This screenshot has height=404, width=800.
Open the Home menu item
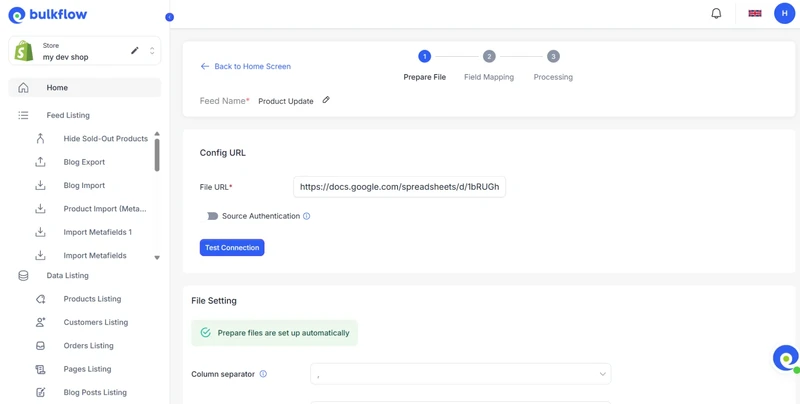coord(85,88)
